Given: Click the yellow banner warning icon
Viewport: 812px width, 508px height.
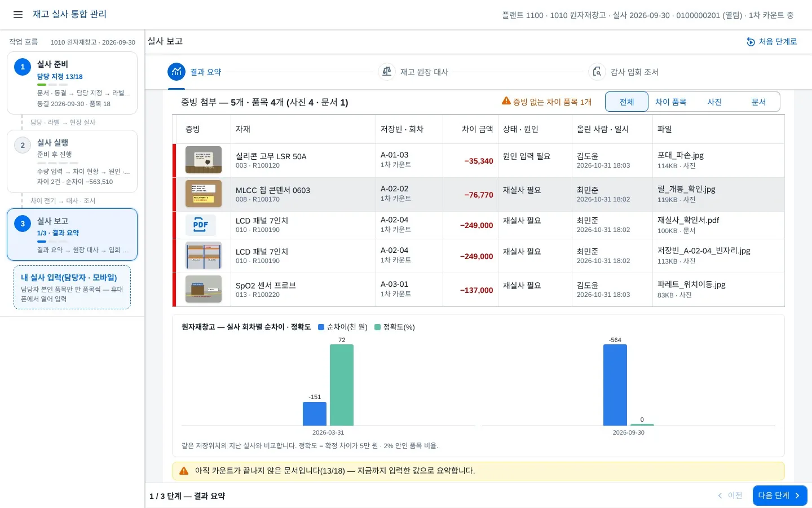Looking at the screenshot, I should [184, 471].
